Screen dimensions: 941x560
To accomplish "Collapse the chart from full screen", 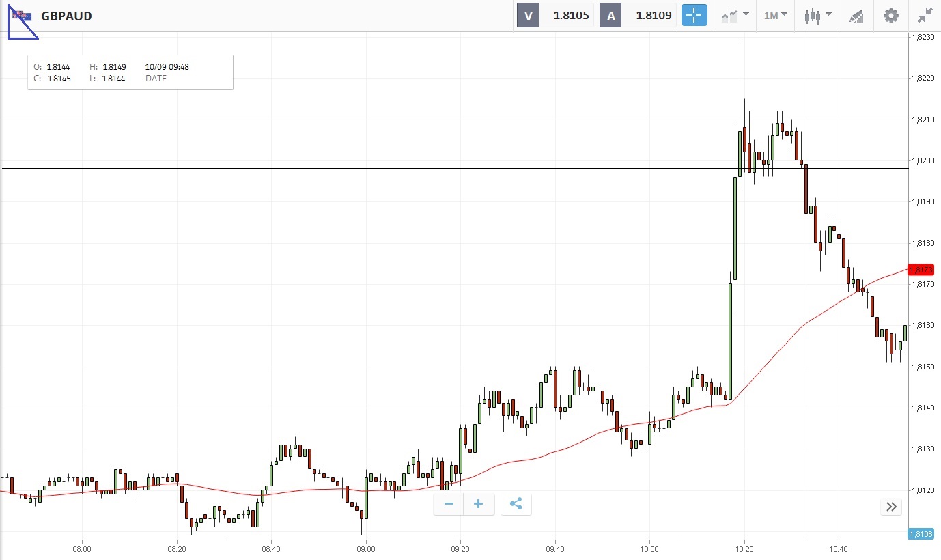I will (925, 15).
